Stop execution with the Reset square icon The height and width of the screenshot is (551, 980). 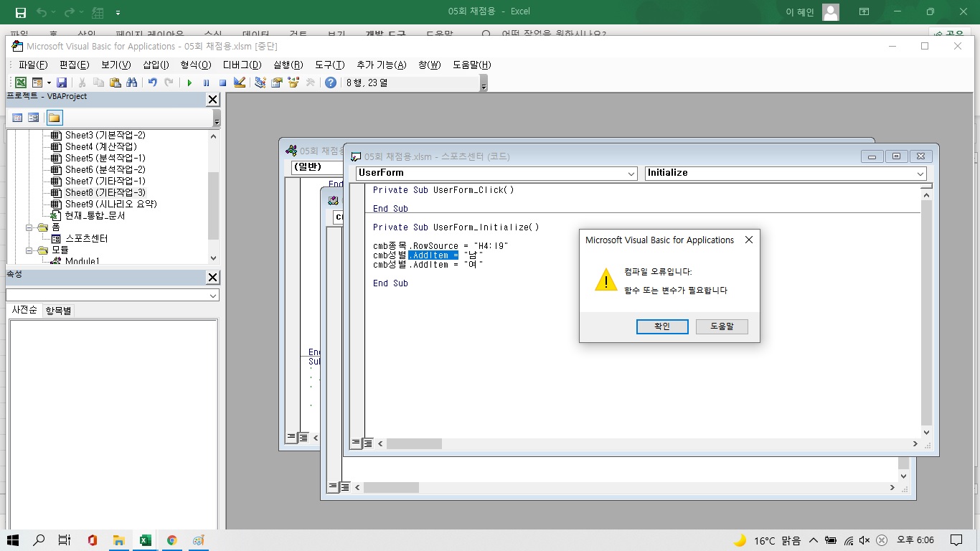click(222, 83)
